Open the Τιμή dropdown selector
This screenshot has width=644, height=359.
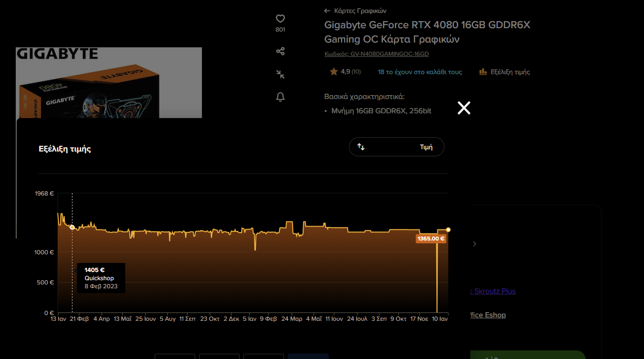coord(397,147)
